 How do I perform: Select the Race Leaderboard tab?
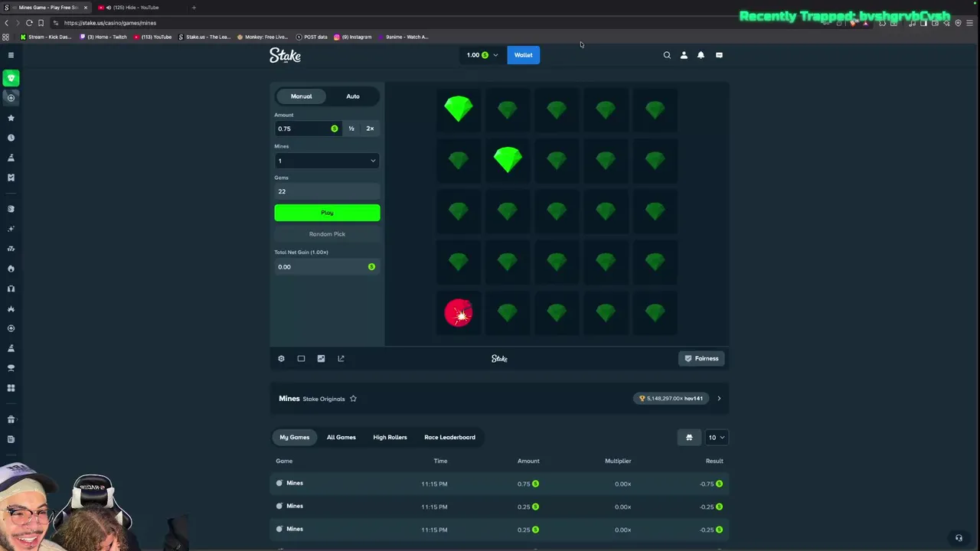[450, 437]
